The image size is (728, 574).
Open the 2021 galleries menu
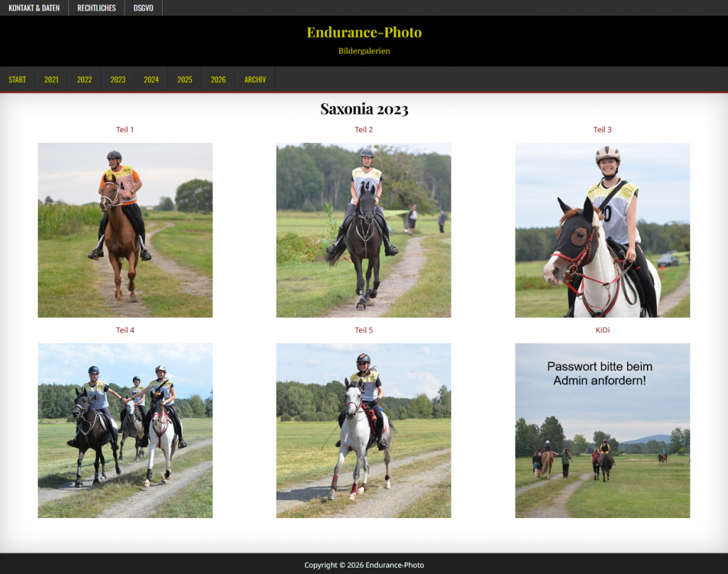coord(51,80)
